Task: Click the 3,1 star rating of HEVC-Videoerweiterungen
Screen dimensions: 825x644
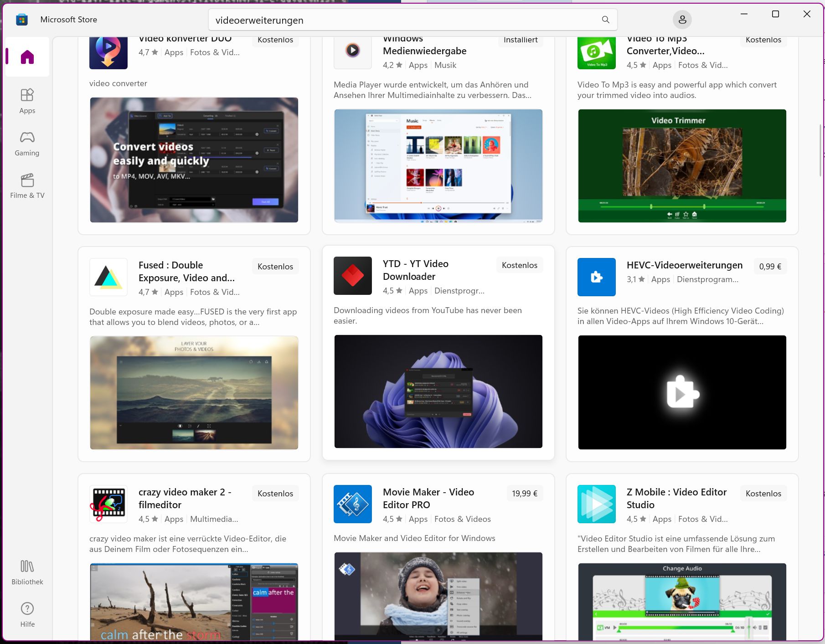Action: [x=636, y=279]
